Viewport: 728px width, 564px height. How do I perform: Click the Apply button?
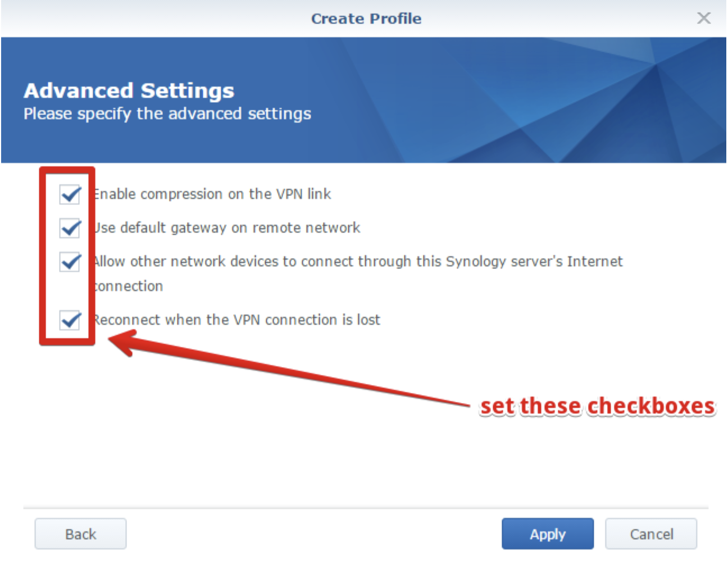point(548,534)
